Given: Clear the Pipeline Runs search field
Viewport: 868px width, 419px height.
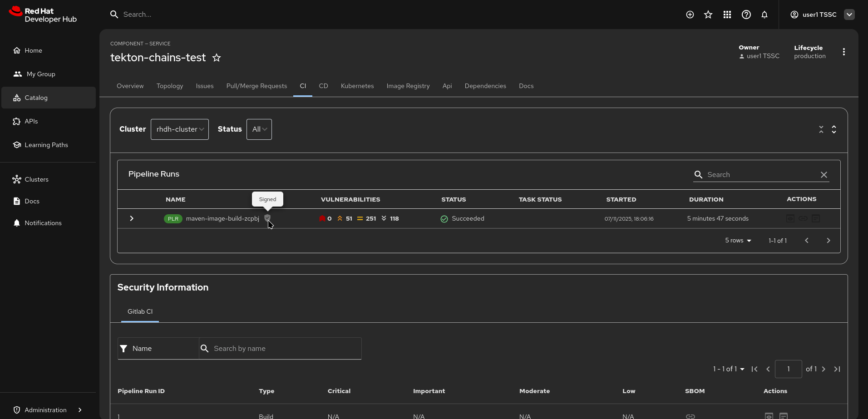Looking at the screenshot, I should [x=824, y=175].
